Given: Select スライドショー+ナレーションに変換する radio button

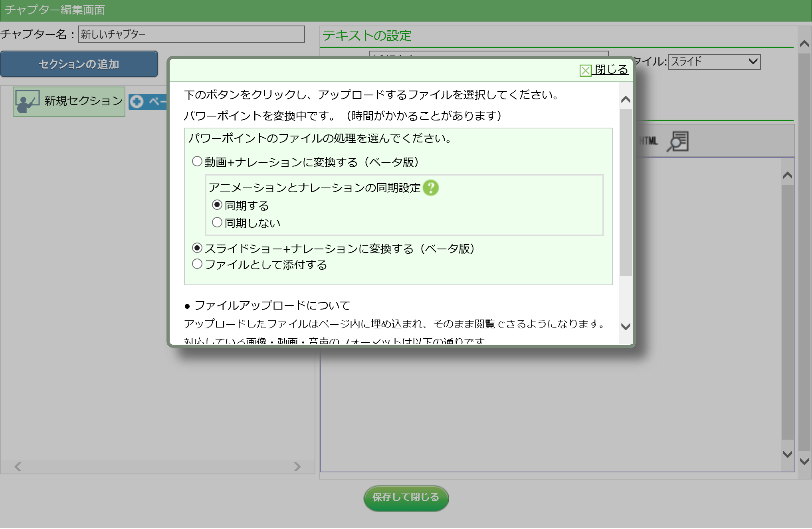Looking at the screenshot, I should (x=197, y=248).
